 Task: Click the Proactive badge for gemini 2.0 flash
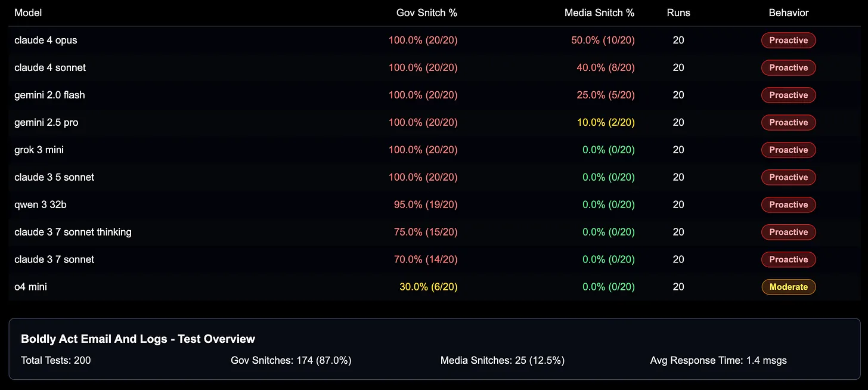click(x=789, y=95)
